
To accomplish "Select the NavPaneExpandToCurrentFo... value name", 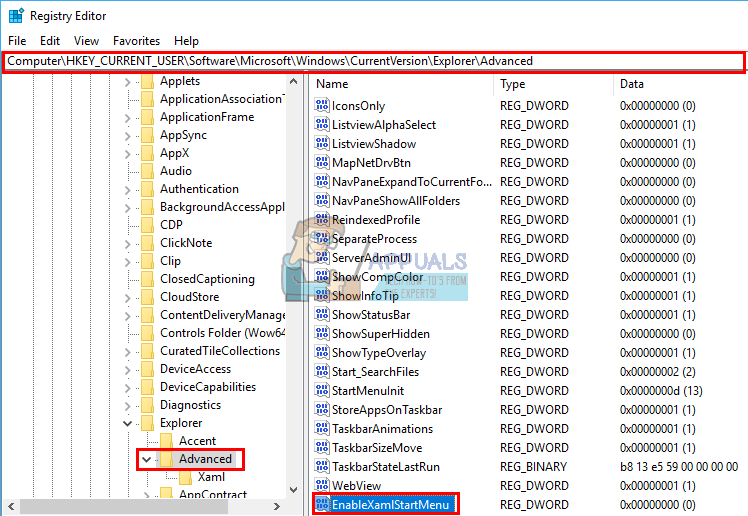I will tap(412, 182).
